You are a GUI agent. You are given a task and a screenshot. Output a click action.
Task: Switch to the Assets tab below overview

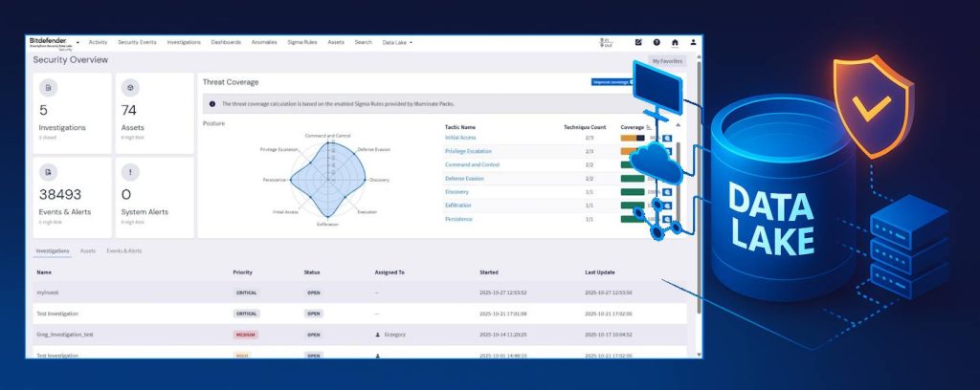click(x=87, y=250)
